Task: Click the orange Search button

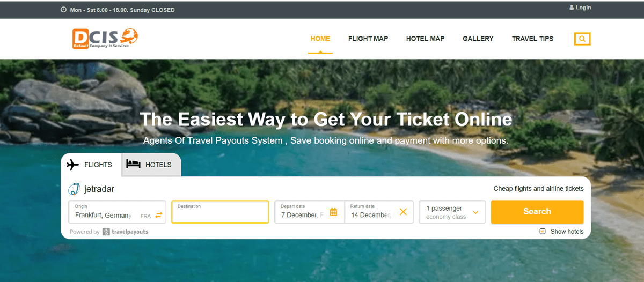Action: pyautogui.click(x=537, y=212)
